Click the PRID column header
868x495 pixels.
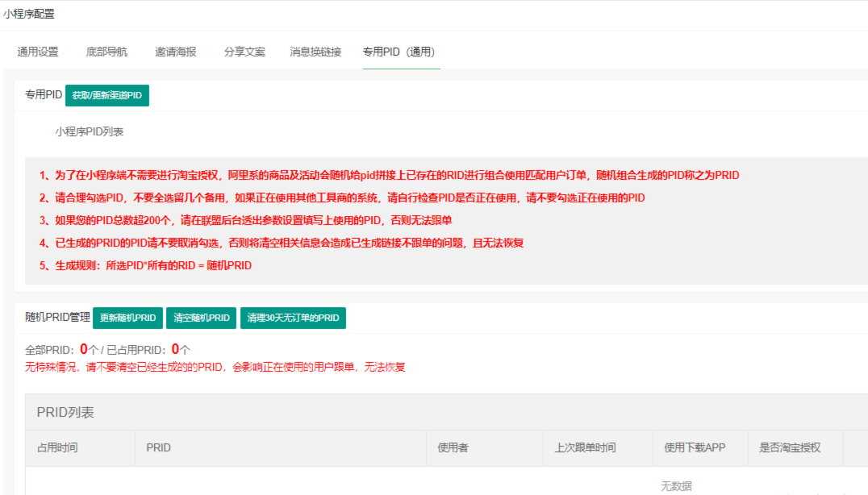[x=156, y=448]
